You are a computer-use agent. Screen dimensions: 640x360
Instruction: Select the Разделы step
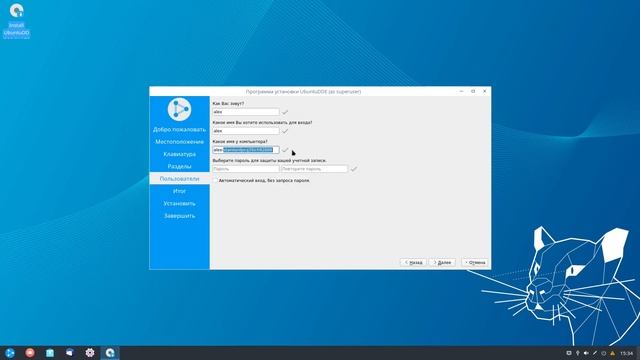click(x=179, y=166)
